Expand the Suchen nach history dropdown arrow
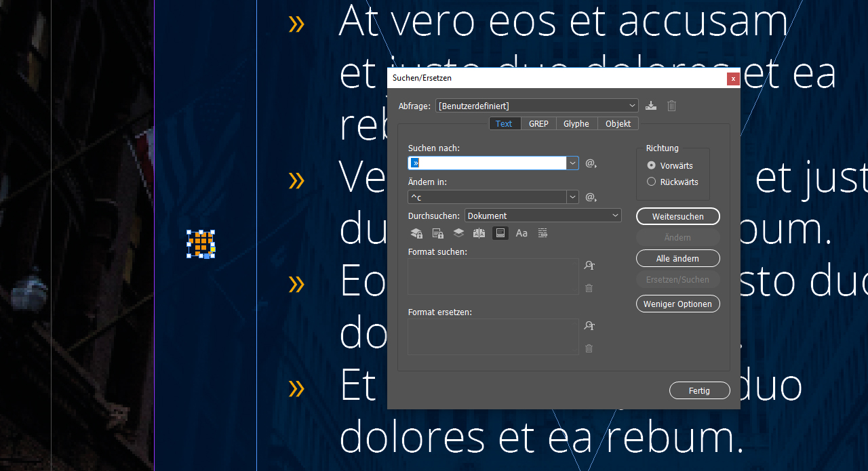Screen dimensions: 868x471 coord(573,163)
